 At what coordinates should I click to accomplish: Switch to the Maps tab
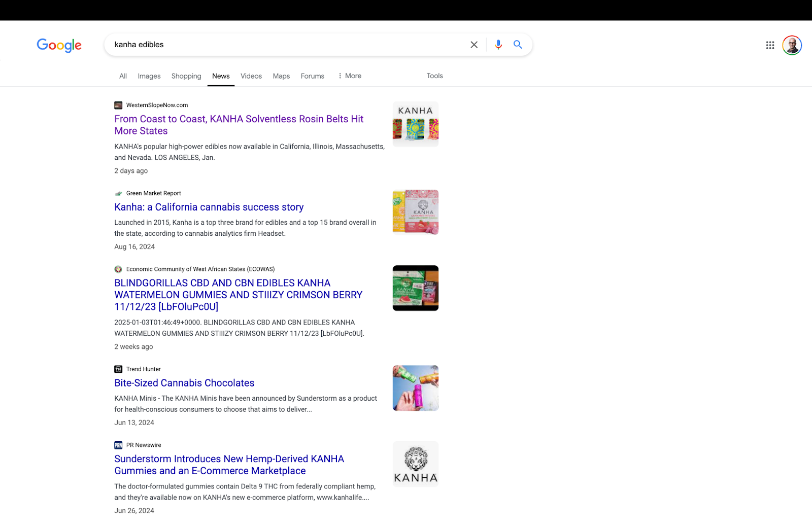coord(281,76)
